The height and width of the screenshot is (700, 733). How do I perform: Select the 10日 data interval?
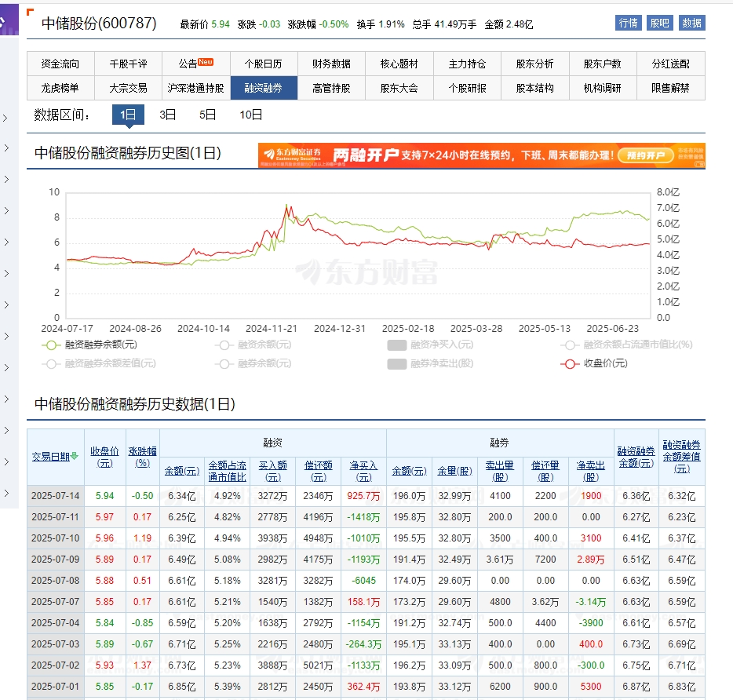point(251,115)
